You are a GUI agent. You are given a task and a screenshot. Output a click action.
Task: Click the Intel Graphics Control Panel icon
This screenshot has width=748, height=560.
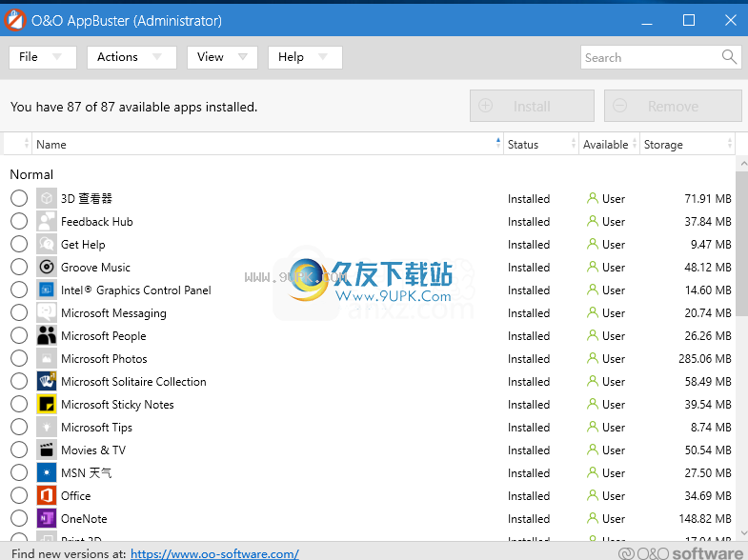[x=47, y=290]
